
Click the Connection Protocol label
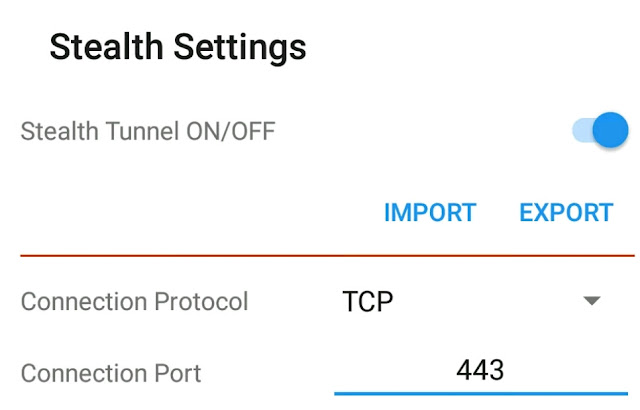coord(134,301)
